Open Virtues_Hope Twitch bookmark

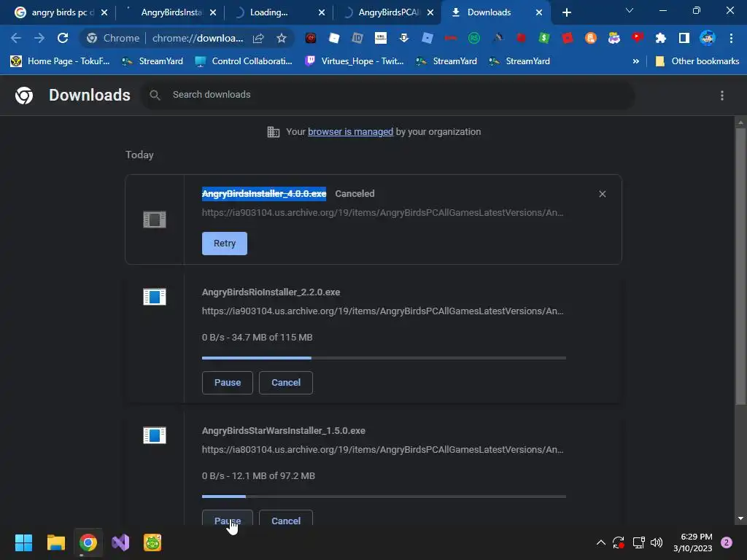[x=355, y=61]
